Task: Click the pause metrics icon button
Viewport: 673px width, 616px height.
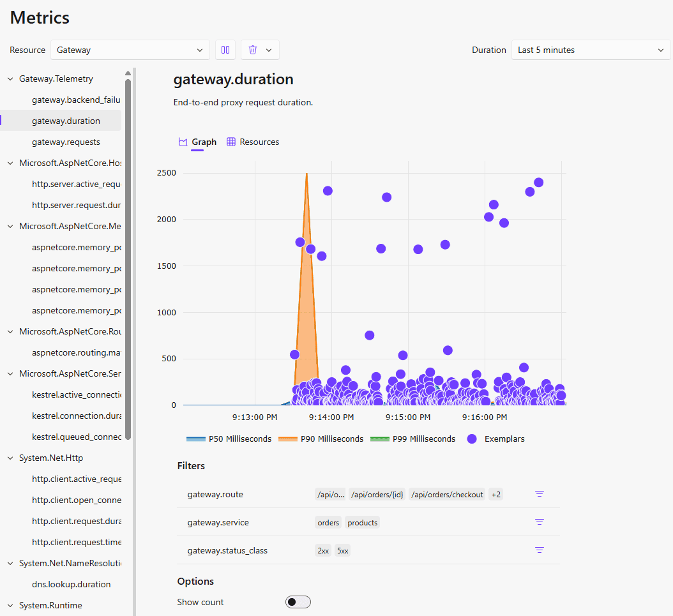Action: click(x=225, y=50)
